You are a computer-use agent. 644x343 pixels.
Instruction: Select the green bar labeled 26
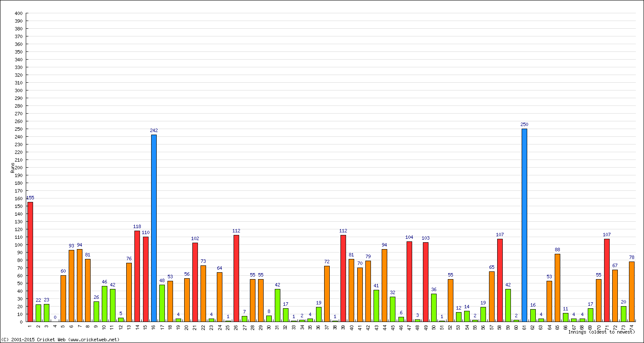[96, 311]
